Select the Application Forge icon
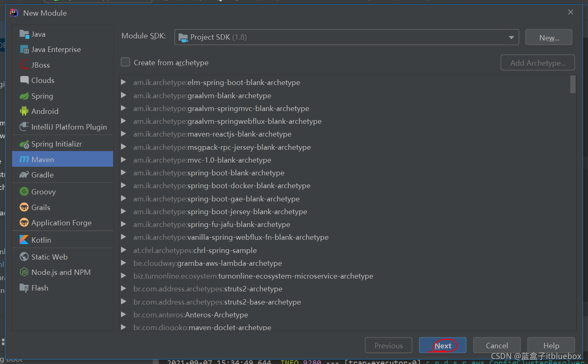 click(24, 222)
